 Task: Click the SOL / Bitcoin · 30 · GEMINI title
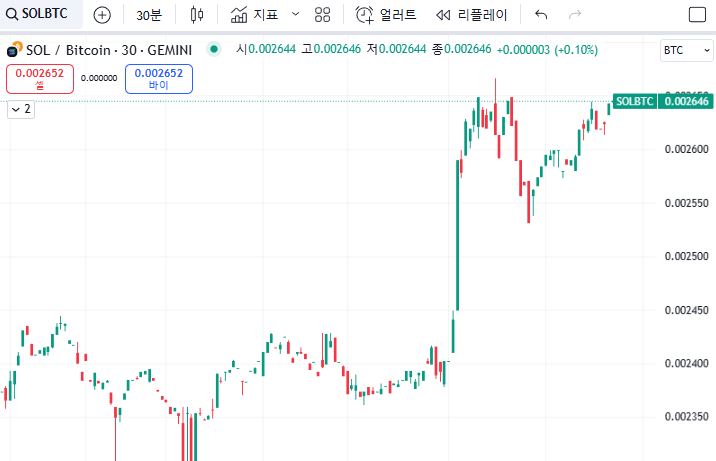tap(109, 50)
